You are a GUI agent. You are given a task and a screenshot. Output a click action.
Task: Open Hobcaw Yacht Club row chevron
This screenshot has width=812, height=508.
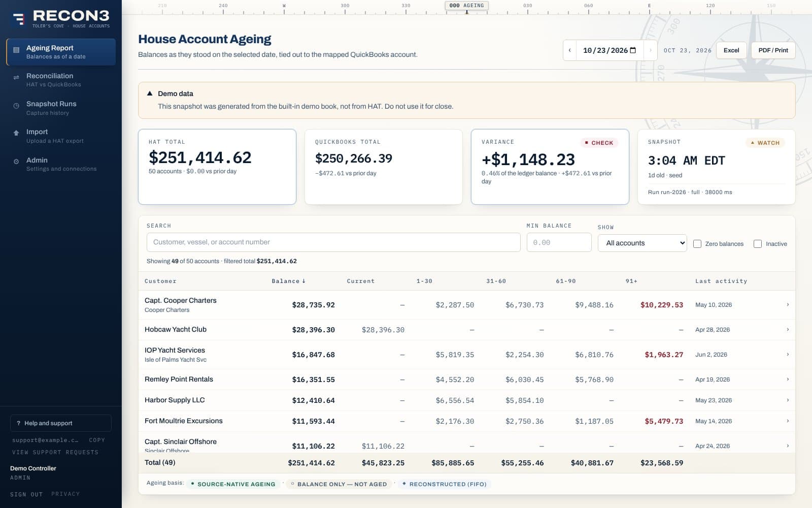pos(788,330)
